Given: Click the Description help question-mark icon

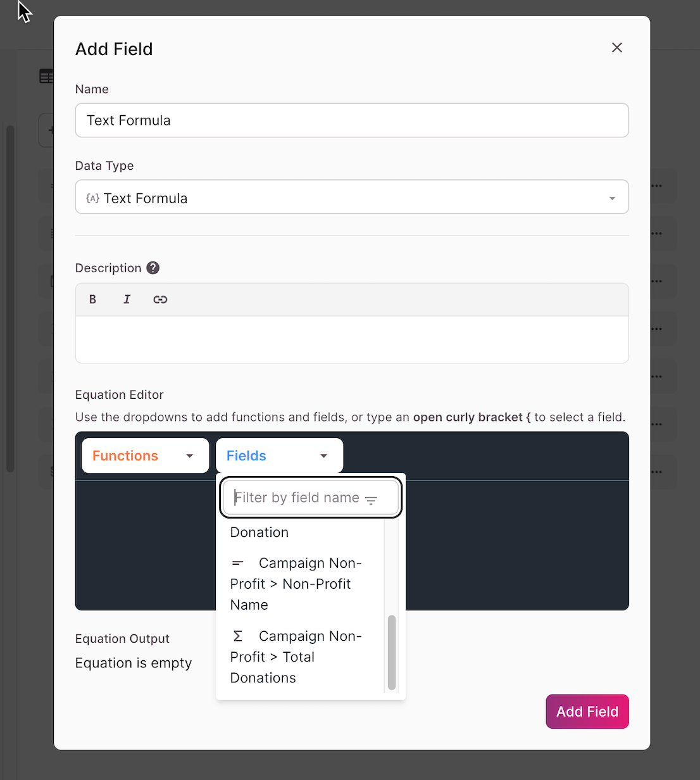Looking at the screenshot, I should [153, 268].
